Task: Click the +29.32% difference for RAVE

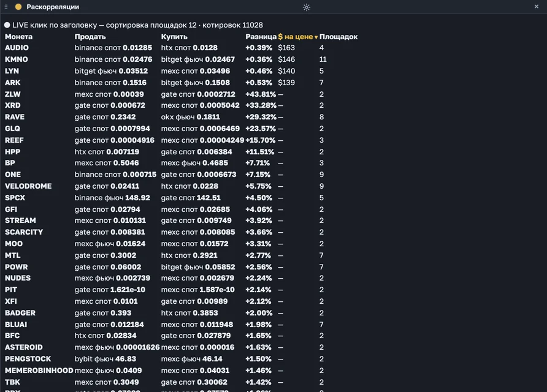Action: pos(261,117)
